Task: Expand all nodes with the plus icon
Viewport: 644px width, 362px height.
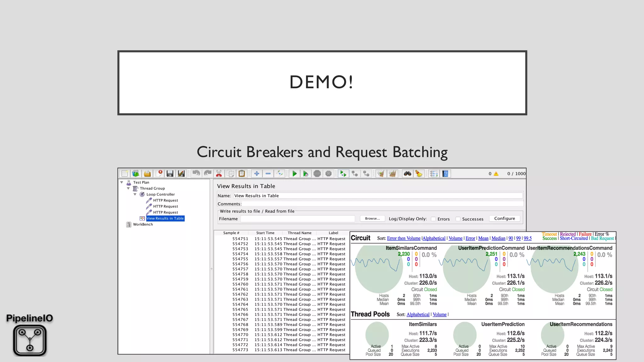Action: tap(257, 173)
